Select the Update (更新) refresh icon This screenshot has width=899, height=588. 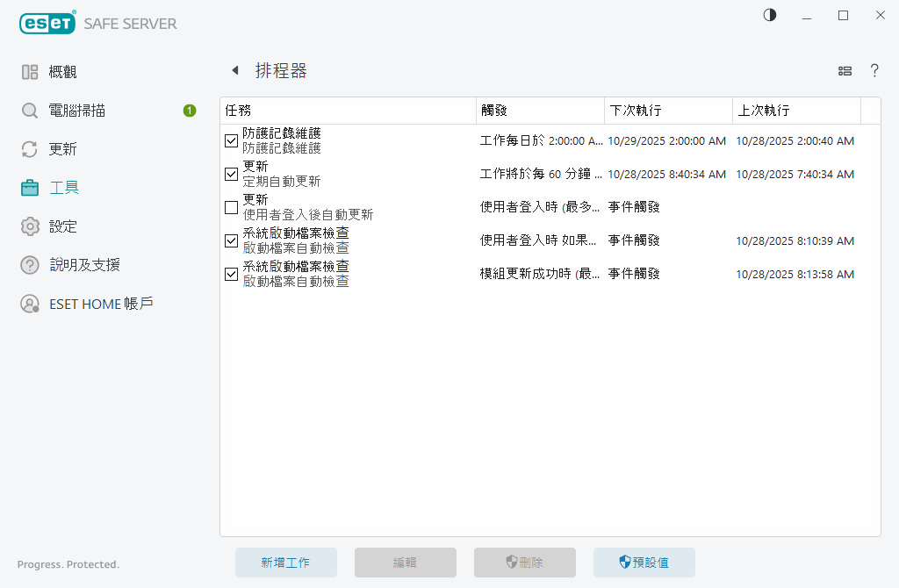(x=30, y=149)
